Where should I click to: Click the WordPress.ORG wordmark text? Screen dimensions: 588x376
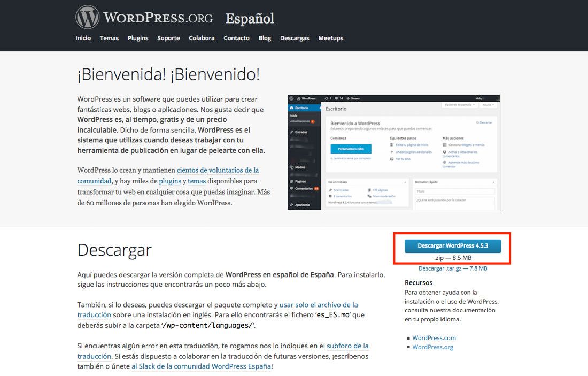click(158, 18)
